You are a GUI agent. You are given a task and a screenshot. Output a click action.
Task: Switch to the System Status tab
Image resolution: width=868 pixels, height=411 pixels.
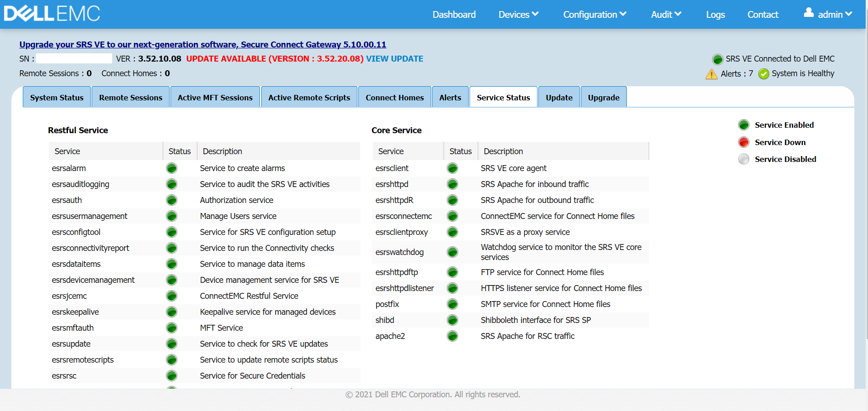coord(57,98)
